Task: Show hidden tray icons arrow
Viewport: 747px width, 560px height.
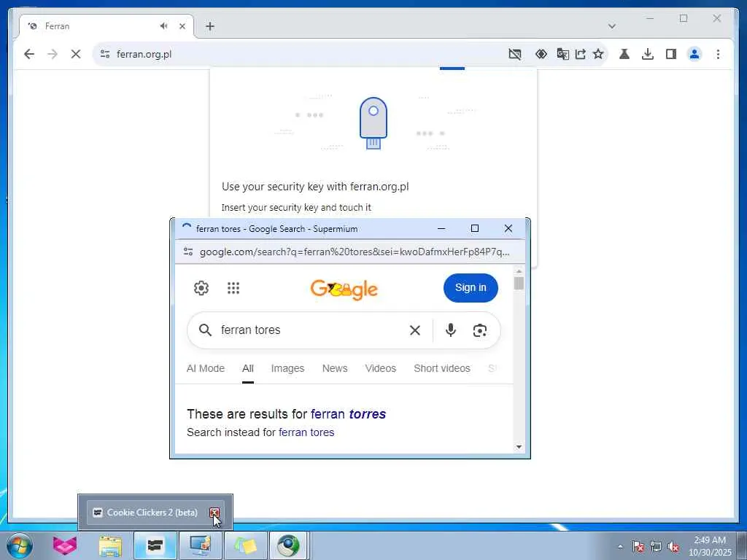Action: coord(620,546)
